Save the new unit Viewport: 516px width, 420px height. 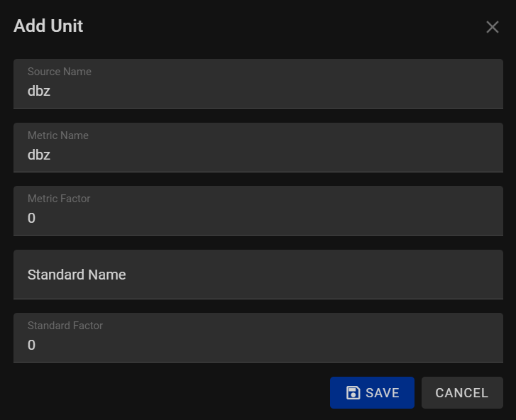(x=372, y=393)
